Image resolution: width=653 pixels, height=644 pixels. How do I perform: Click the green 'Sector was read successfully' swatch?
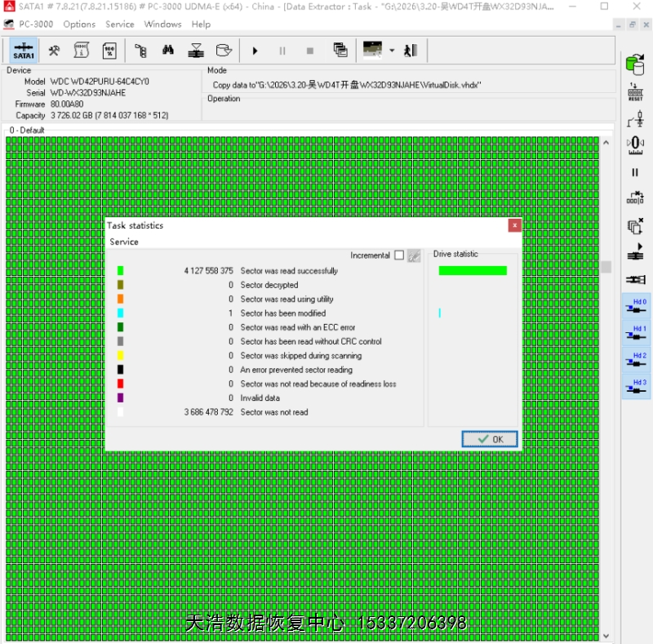[x=120, y=271]
